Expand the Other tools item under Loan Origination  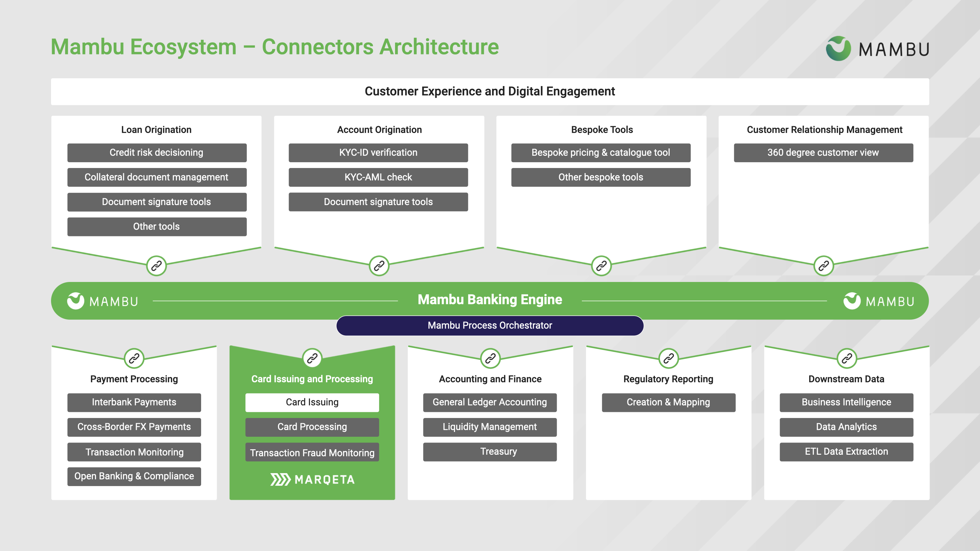[x=156, y=226]
